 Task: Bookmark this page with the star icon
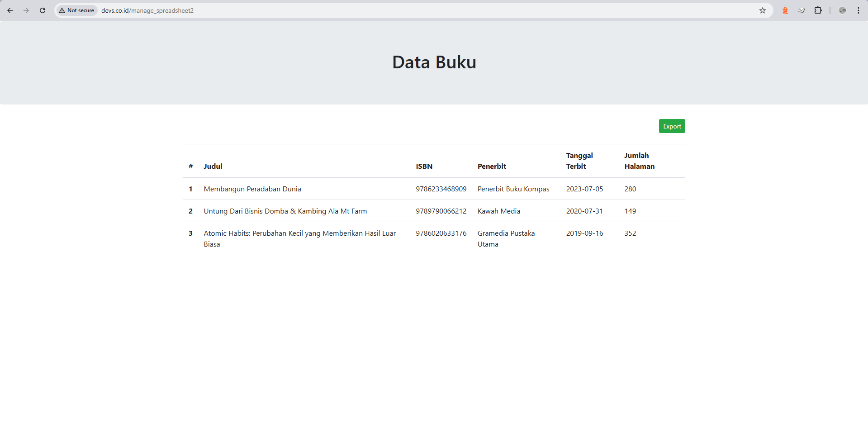click(x=763, y=10)
